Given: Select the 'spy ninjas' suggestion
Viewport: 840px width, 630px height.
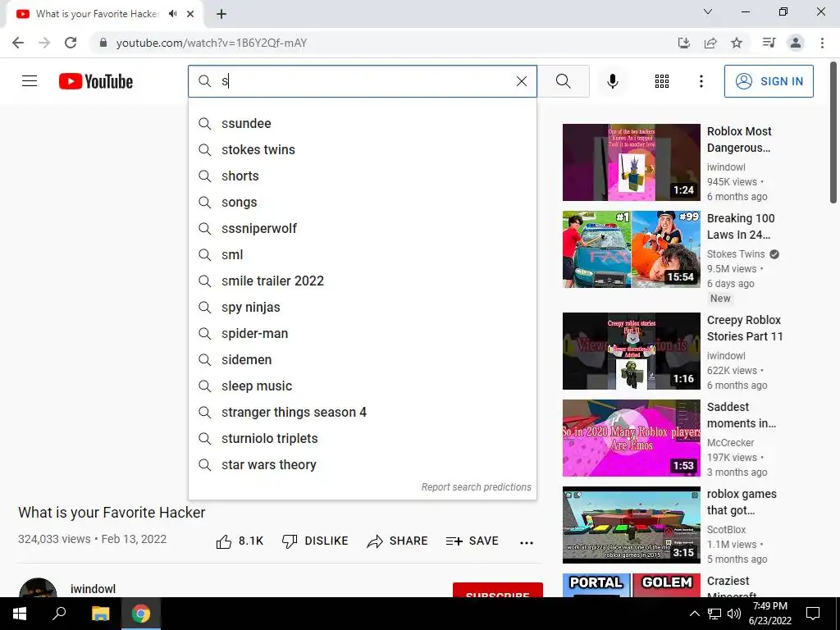Looking at the screenshot, I should (x=362, y=307).
